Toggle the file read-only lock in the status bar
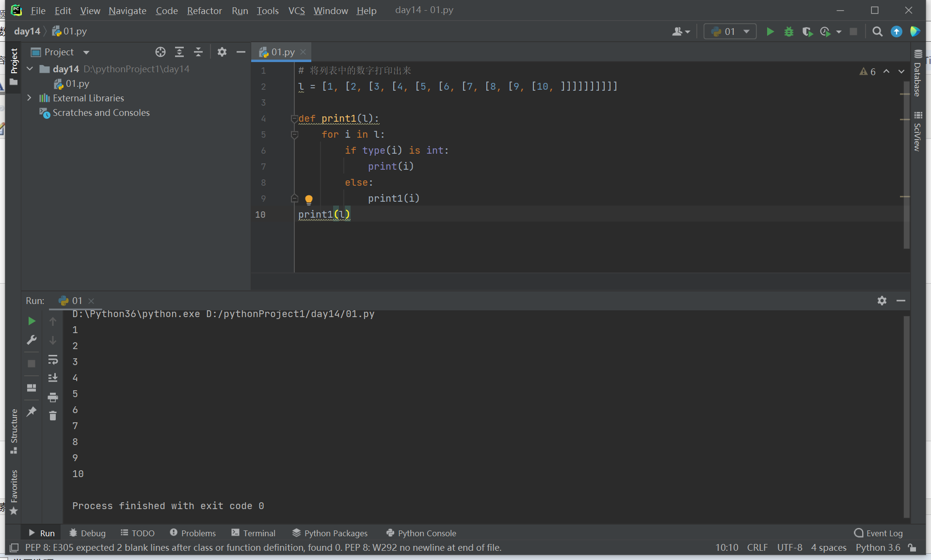This screenshot has height=560, width=931. [912, 547]
